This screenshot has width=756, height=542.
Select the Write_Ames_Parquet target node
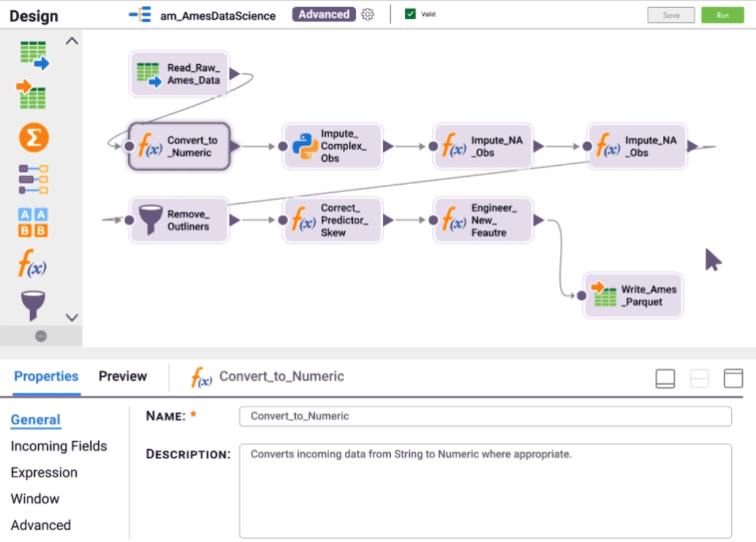[633, 296]
